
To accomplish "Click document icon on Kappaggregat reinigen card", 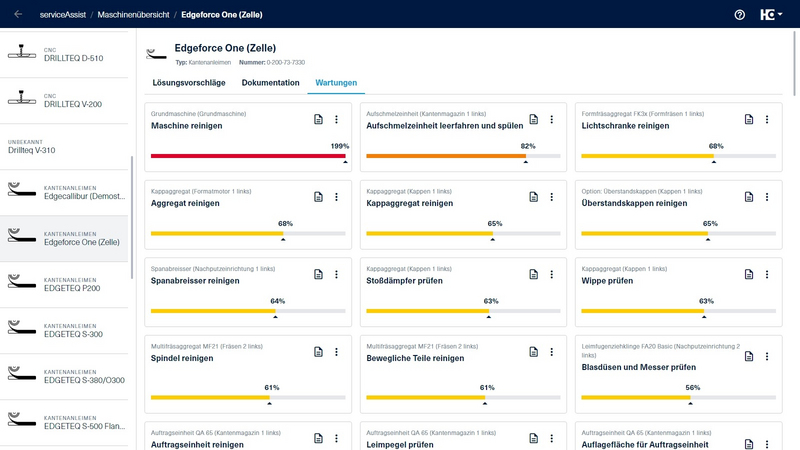I will click(534, 197).
